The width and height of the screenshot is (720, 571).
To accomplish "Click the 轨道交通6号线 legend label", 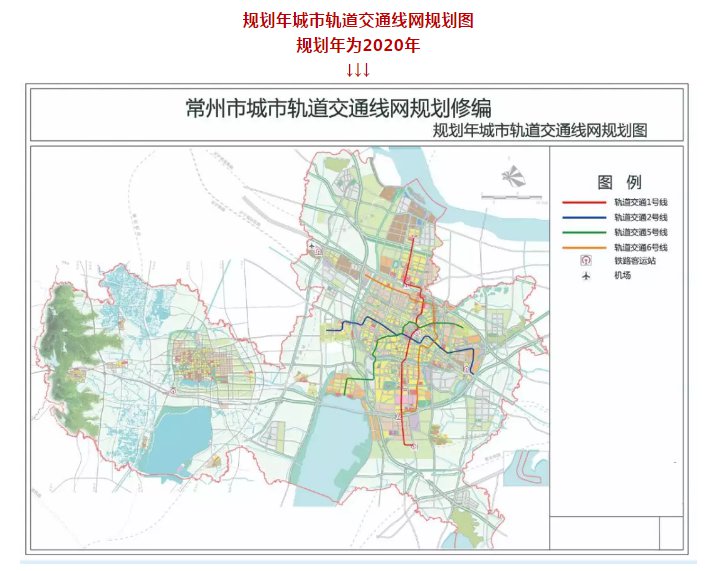I will point(641,246).
